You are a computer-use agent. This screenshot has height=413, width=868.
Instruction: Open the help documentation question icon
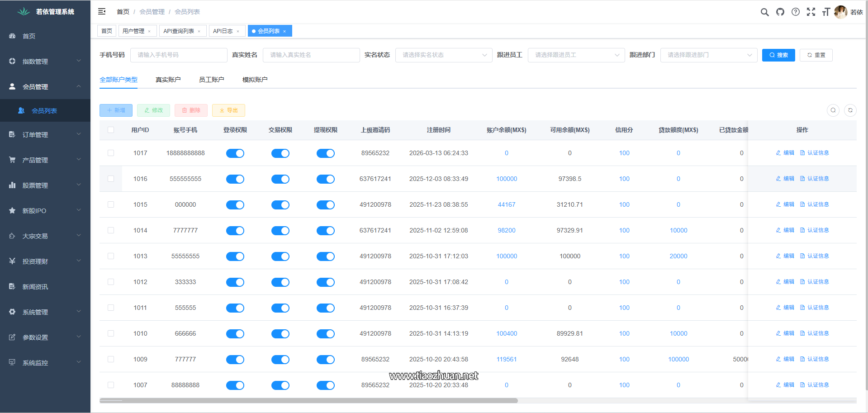pyautogui.click(x=796, y=12)
